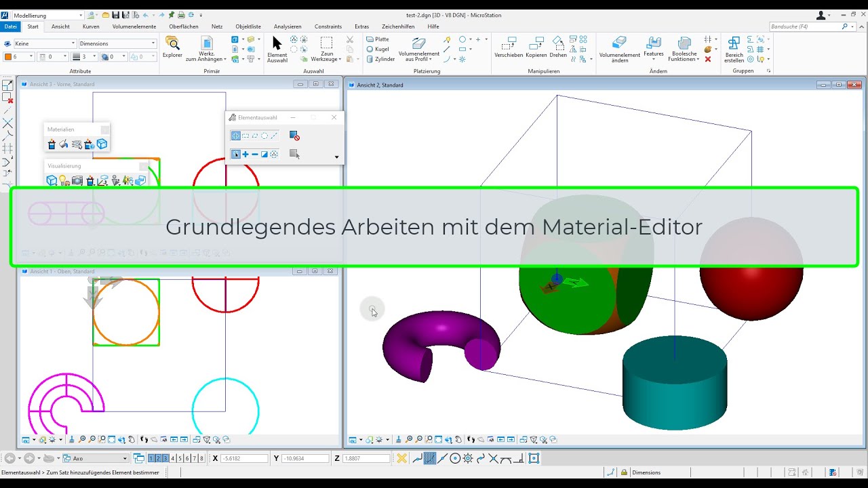The height and width of the screenshot is (488, 868).
Task: Activate the Verschieben move tool
Action: coord(508,47)
